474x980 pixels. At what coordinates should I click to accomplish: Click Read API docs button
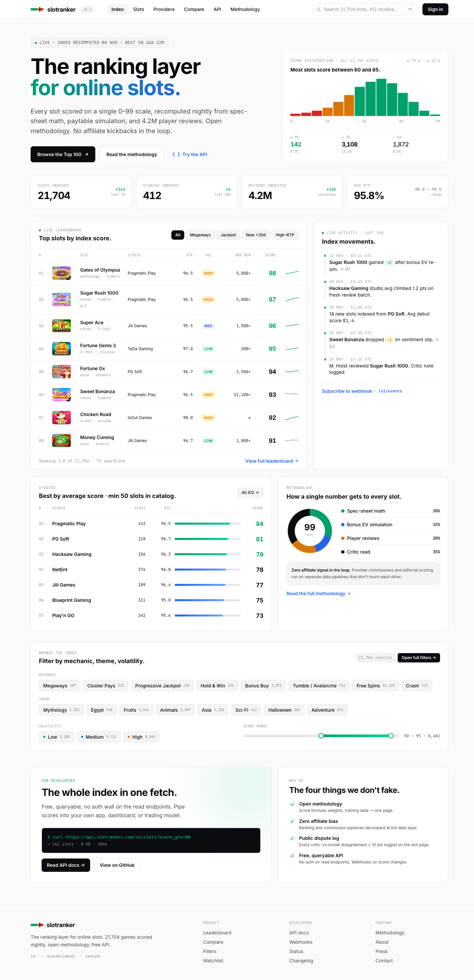coord(66,865)
